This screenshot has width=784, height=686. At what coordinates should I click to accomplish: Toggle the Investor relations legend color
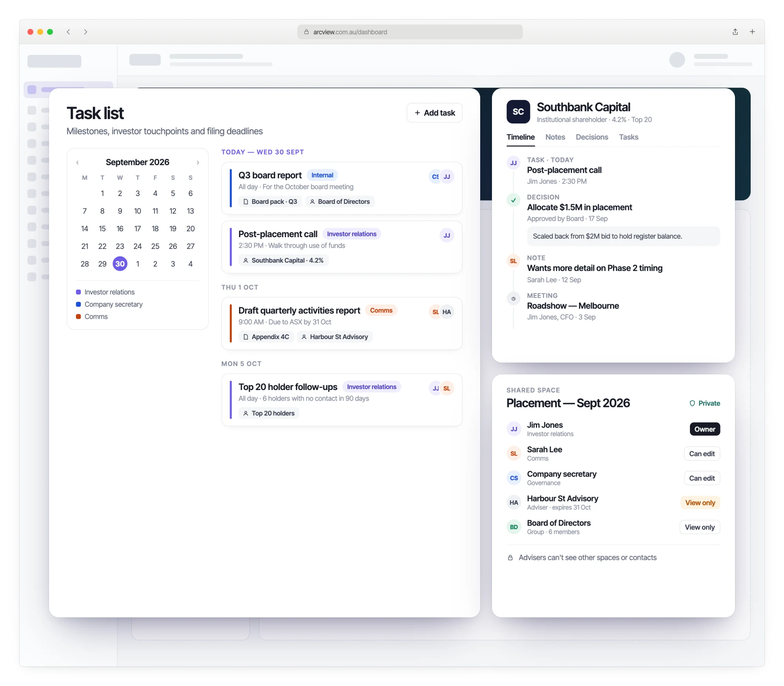point(78,292)
